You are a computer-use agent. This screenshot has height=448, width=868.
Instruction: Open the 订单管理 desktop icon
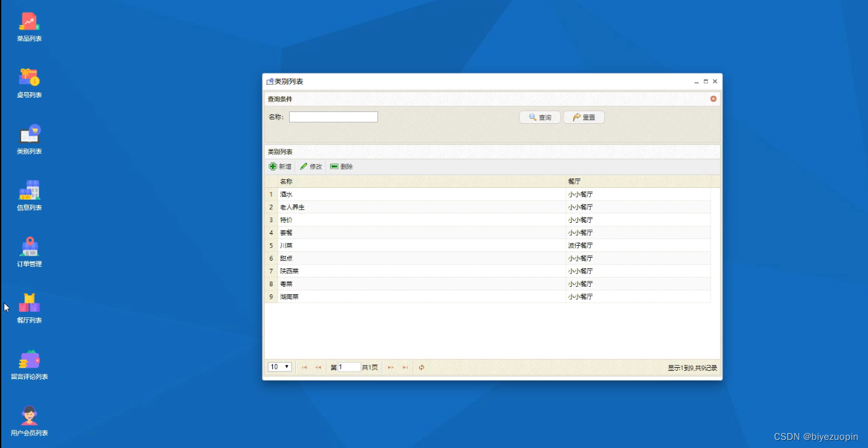29,252
